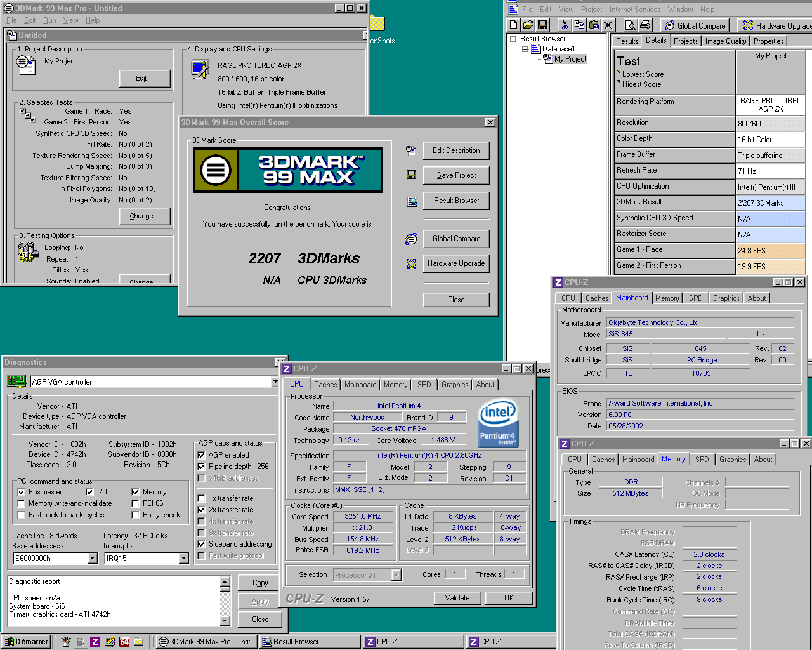The width and height of the screenshot is (812, 650).
Task: Click Change... button under Selected Tests
Action: point(145,216)
